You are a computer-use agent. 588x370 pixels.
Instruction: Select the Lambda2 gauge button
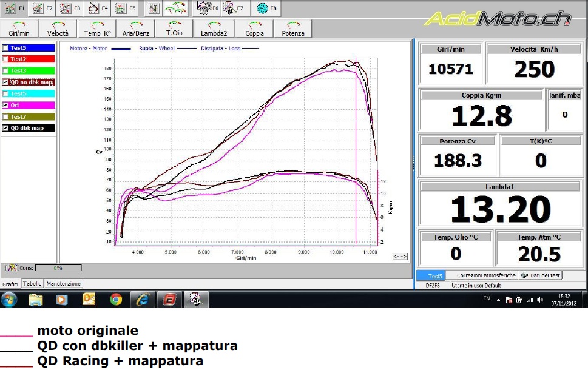click(x=214, y=29)
